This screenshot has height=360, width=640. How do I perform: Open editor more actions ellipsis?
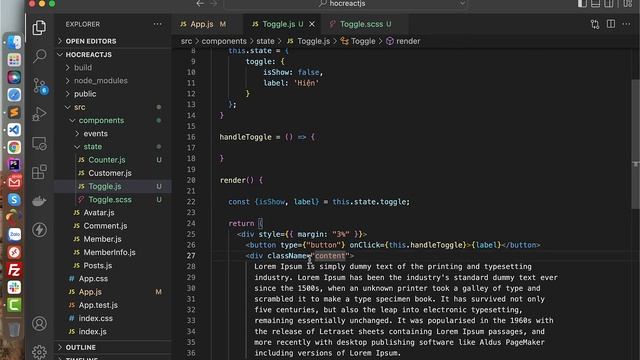626,24
